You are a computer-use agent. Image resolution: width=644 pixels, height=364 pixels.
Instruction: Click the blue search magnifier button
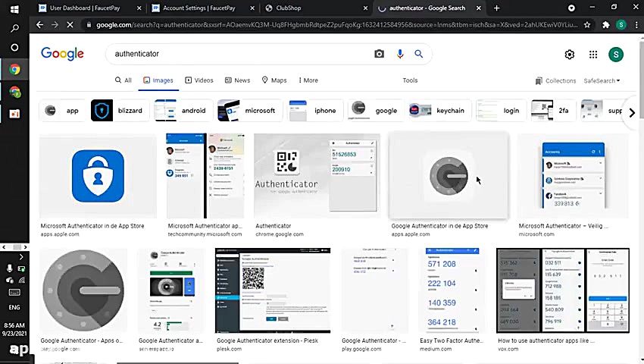click(x=418, y=54)
